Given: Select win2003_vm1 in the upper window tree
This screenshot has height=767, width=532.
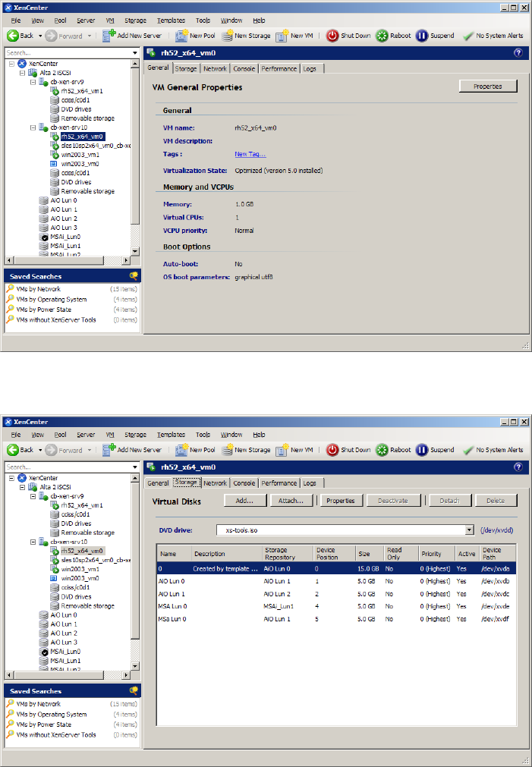Looking at the screenshot, I should tap(80, 154).
